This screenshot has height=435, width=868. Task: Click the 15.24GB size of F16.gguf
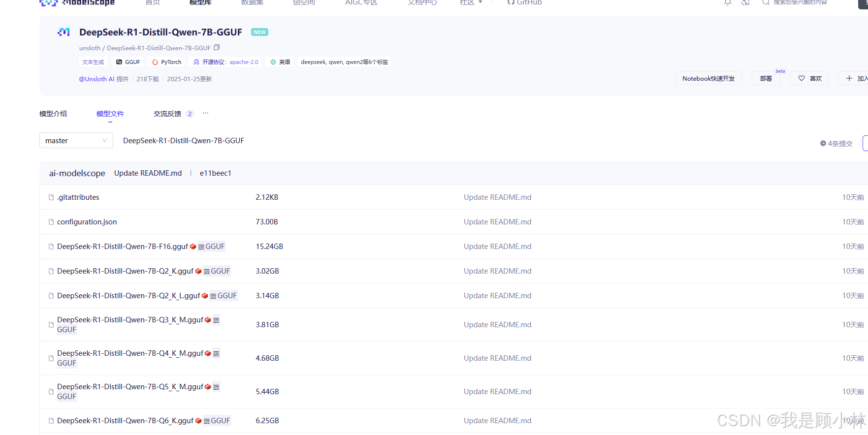269,247
